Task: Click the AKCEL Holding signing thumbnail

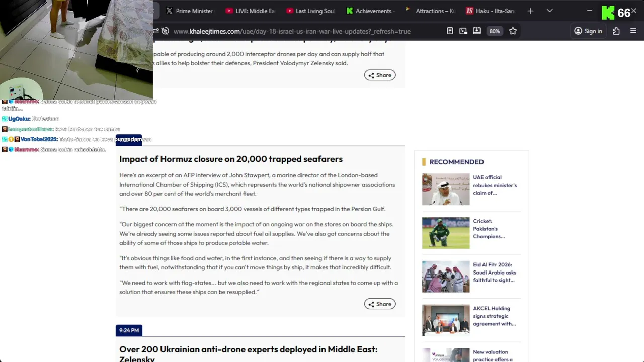Action: tap(446, 320)
